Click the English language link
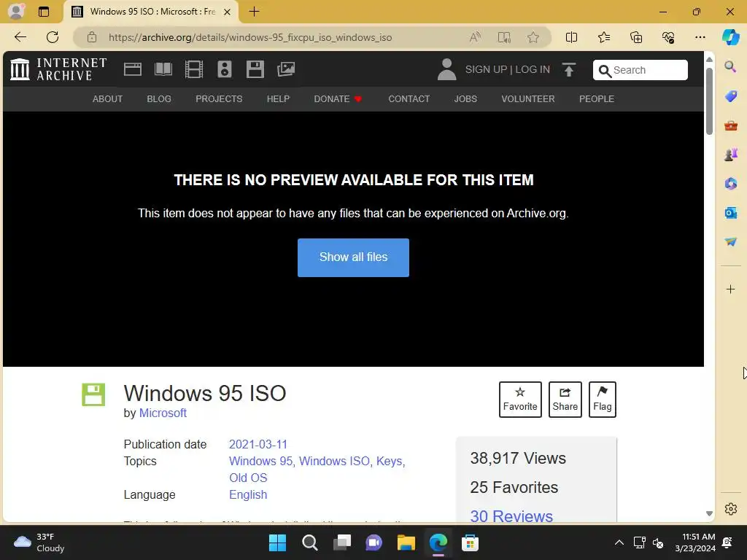The width and height of the screenshot is (747, 560). click(248, 494)
